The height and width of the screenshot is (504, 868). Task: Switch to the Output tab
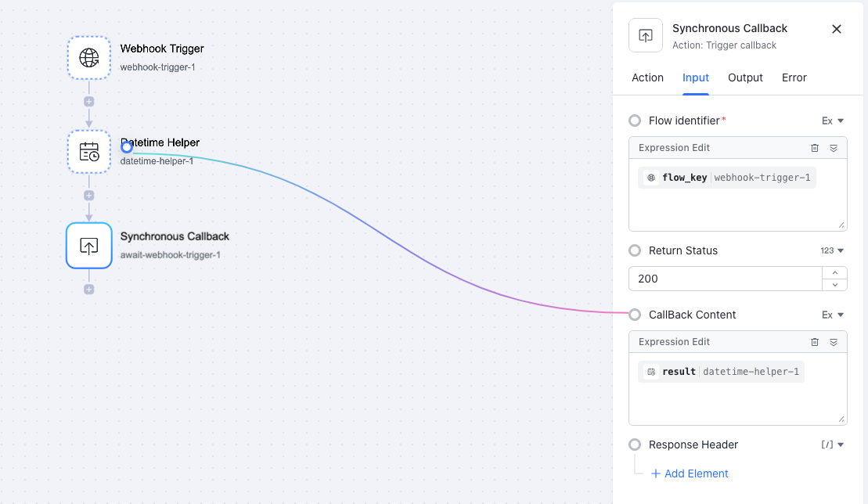pos(744,77)
